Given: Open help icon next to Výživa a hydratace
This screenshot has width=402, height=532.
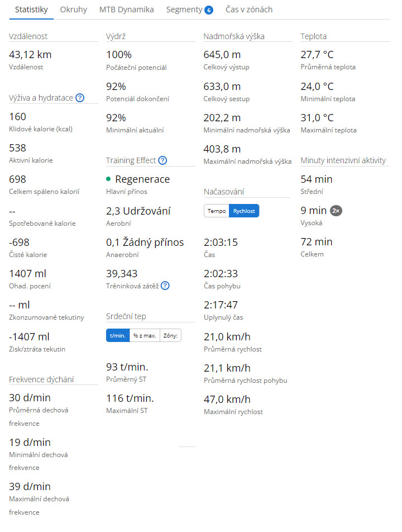Looking at the screenshot, I should pos(80,98).
